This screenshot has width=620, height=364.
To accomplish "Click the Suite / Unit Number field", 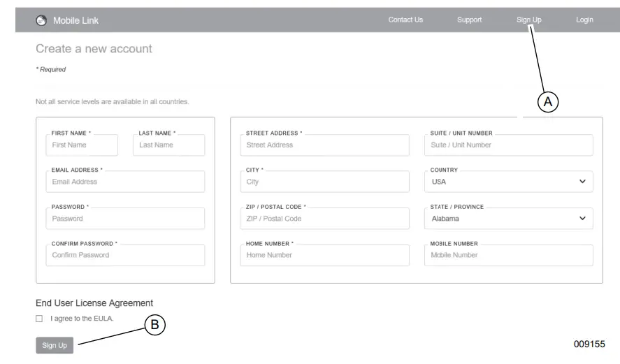I will click(x=508, y=145).
